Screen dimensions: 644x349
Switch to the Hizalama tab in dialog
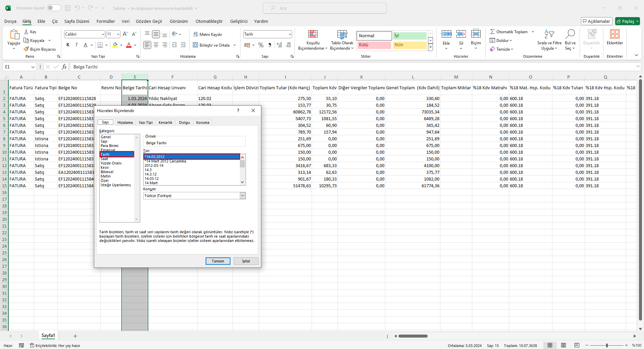click(x=125, y=122)
